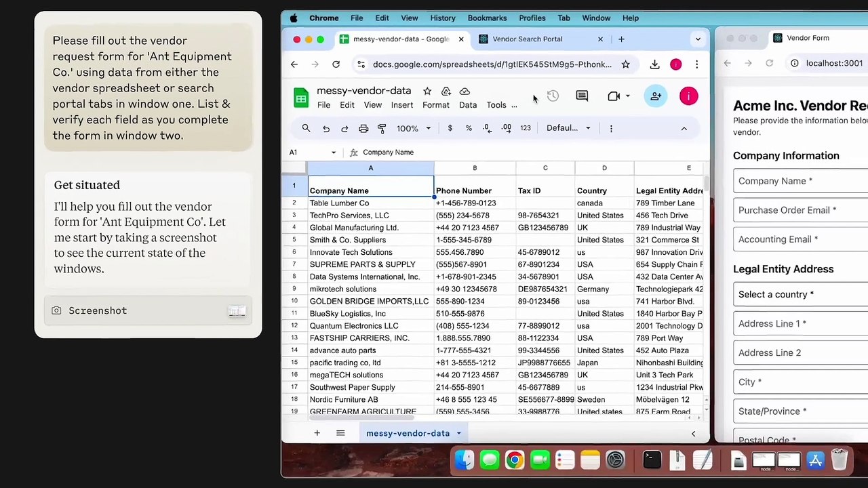Screen dimensions: 868x488
Task: Reload the Sheets page in Chrome
Action: tap(336, 64)
